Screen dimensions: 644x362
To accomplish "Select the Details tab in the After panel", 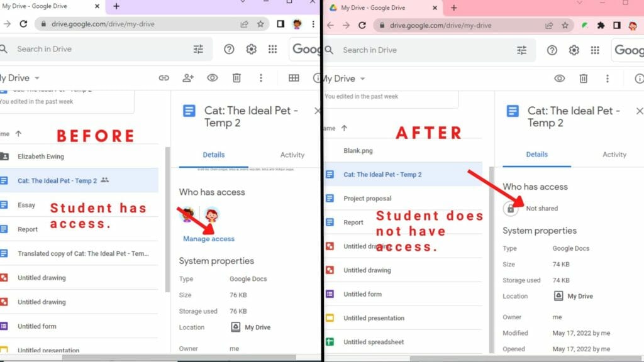I will (x=536, y=155).
